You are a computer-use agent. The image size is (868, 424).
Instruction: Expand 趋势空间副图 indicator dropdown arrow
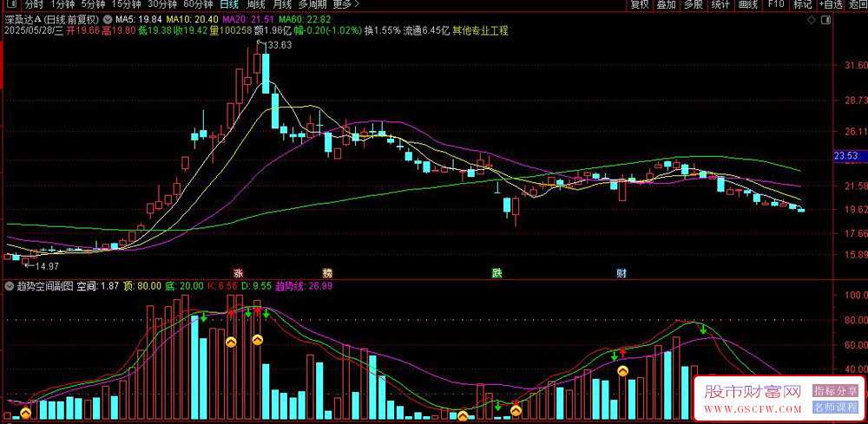[x=9, y=286]
